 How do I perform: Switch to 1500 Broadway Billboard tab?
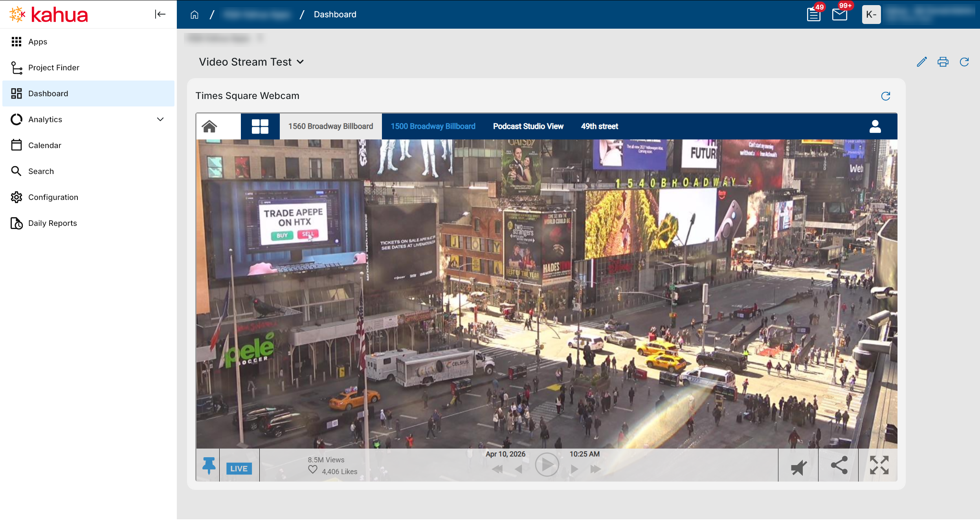click(x=433, y=126)
